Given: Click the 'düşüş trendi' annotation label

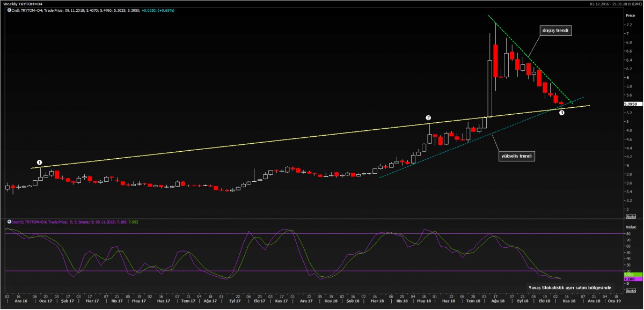Looking at the screenshot, I should click(555, 31).
